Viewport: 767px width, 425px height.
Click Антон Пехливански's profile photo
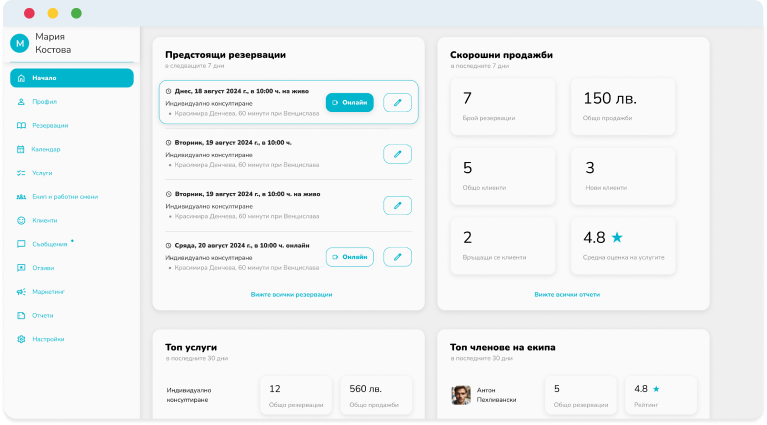pyautogui.click(x=461, y=395)
